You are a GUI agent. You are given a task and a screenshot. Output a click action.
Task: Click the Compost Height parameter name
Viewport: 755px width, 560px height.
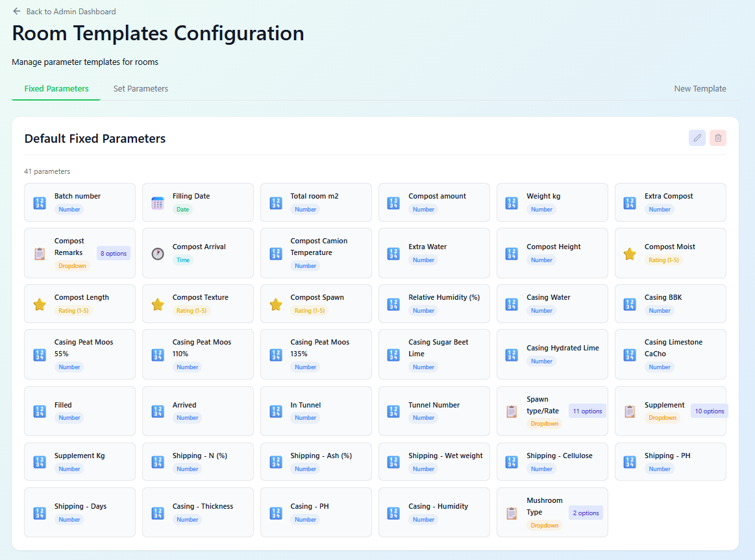pyautogui.click(x=554, y=247)
